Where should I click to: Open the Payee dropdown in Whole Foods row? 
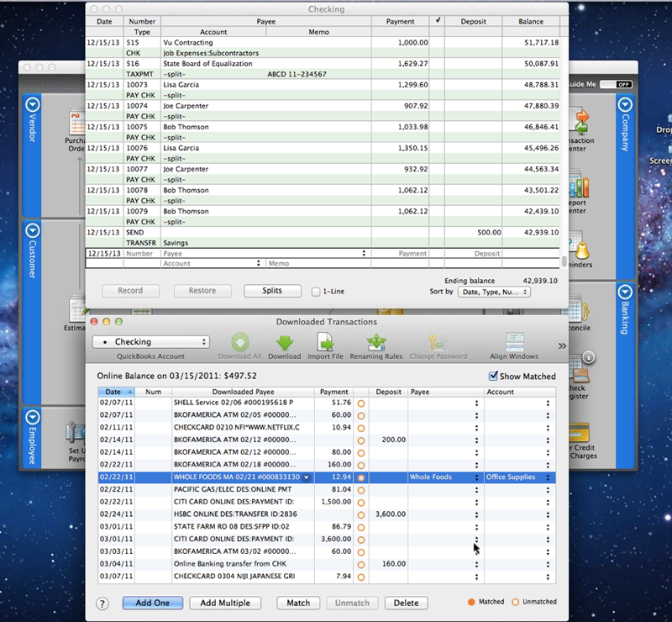click(476, 477)
